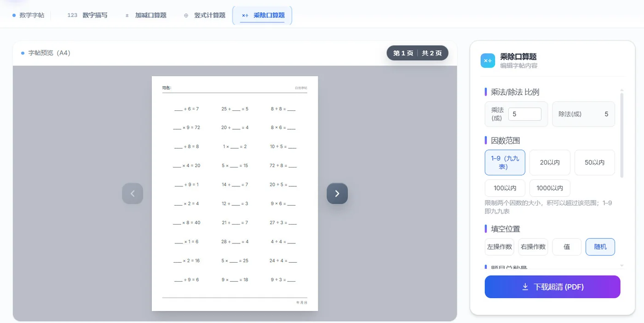644x323 pixels.
Task: Click problem 9 × ___ = 18
Action: [x=235, y=280]
